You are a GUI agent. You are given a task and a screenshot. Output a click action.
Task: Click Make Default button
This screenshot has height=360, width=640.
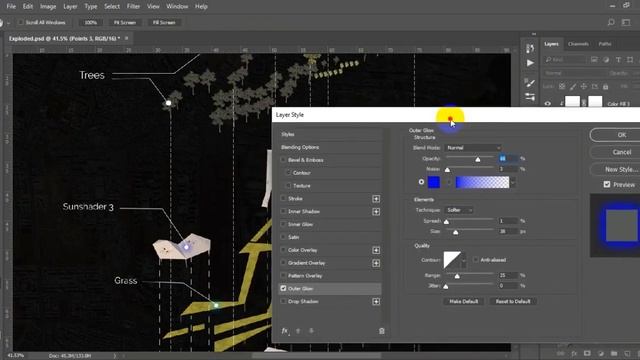[x=464, y=302]
